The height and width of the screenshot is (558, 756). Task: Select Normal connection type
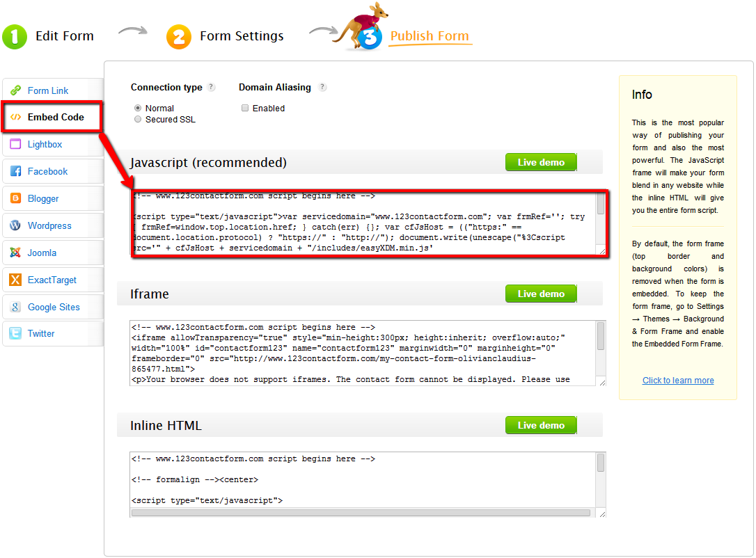[138, 108]
